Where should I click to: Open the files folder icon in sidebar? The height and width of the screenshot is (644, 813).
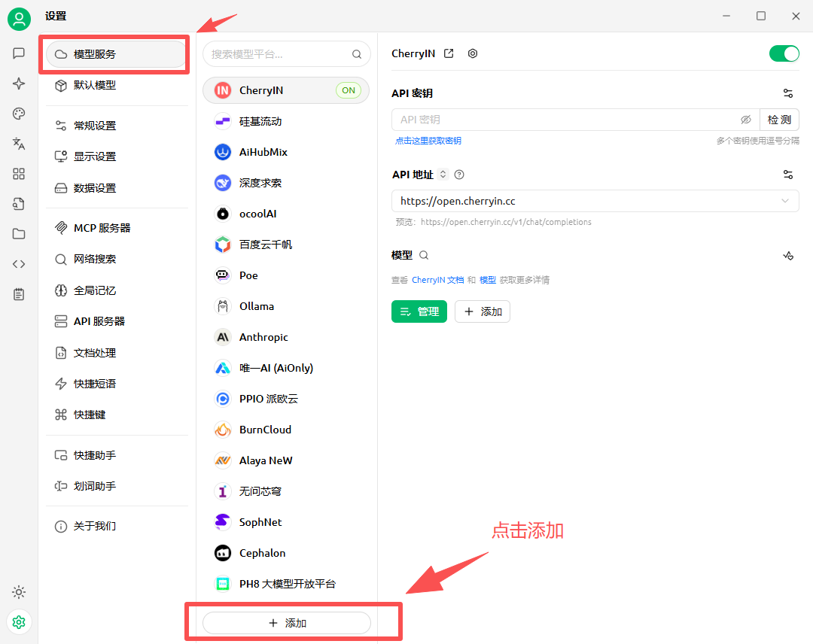pyautogui.click(x=19, y=234)
